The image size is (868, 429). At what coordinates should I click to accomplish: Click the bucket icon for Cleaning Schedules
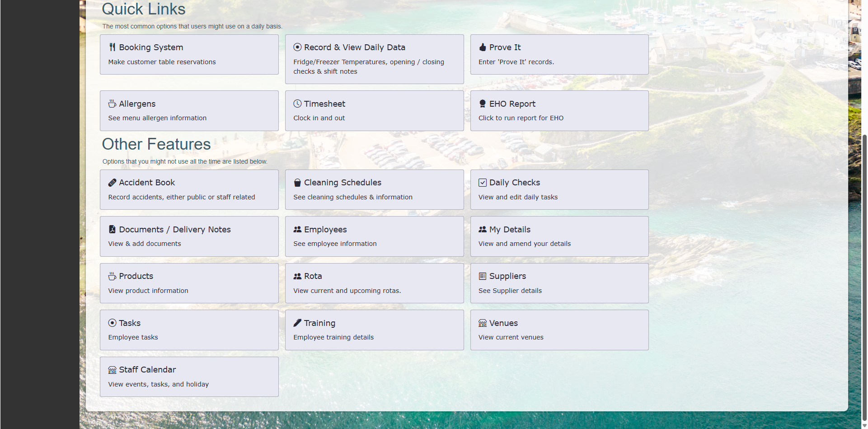click(x=297, y=183)
